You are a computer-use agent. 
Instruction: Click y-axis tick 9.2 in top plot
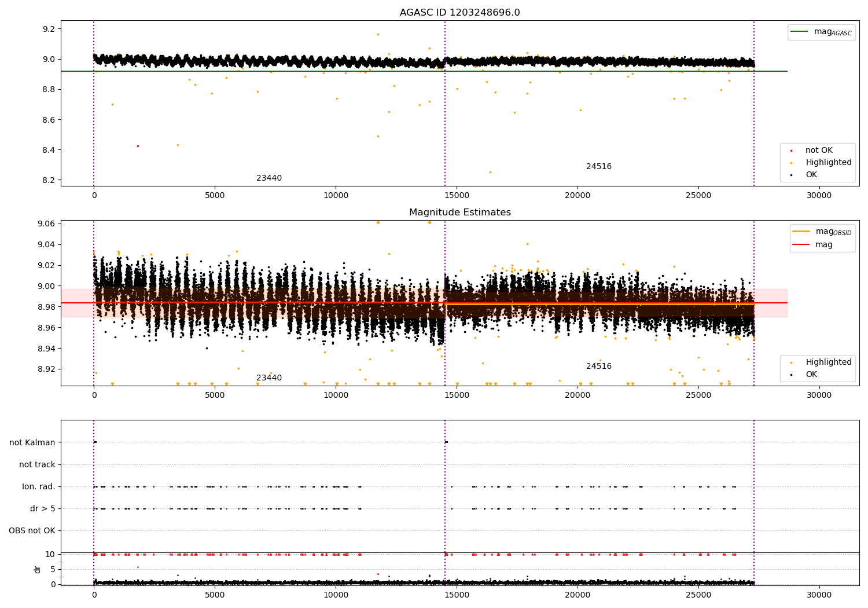(49, 29)
